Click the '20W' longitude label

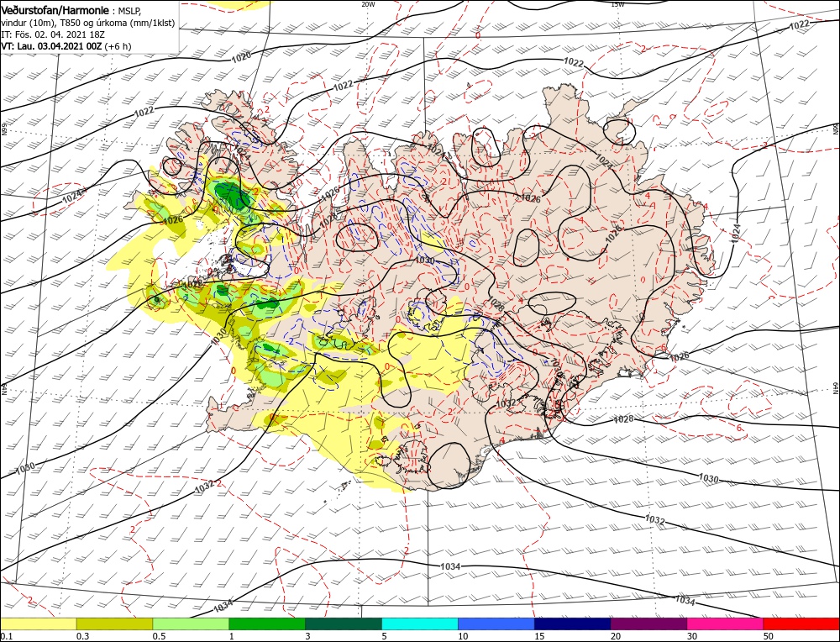pyautogui.click(x=368, y=3)
